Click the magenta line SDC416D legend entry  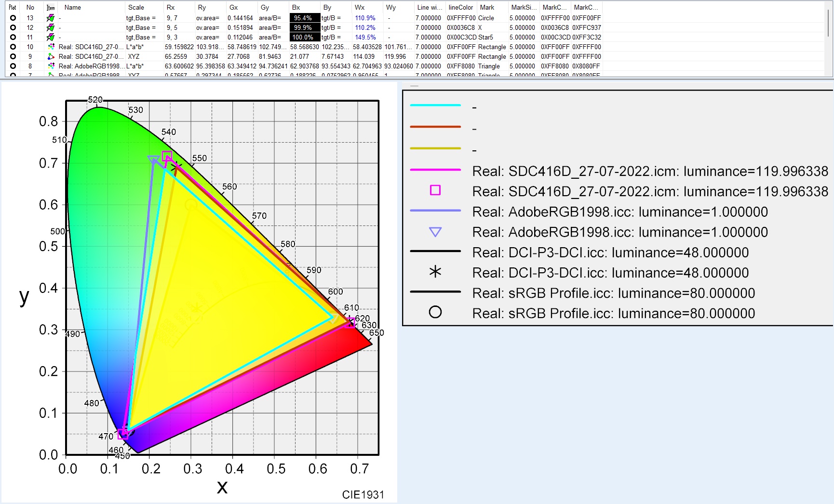click(x=435, y=170)
